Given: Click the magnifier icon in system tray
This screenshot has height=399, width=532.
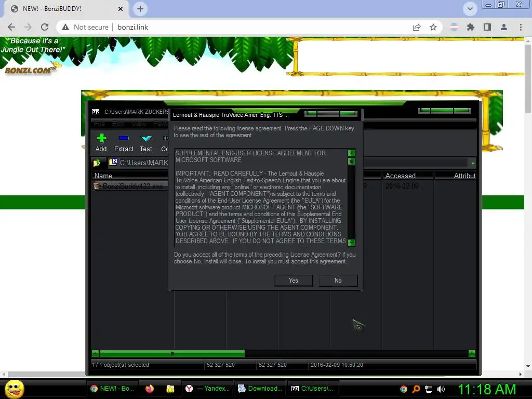Looking at the screenshot, I should pos(416,389).
